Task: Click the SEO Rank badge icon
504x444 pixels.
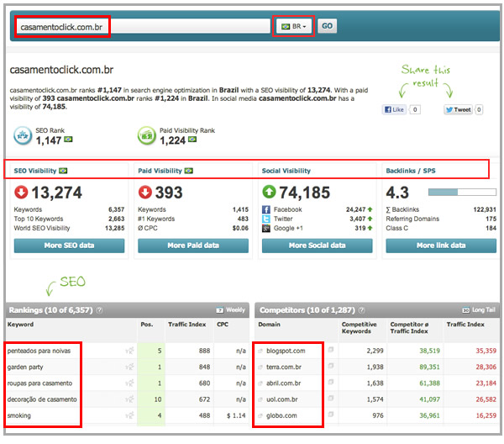Action: [24, 136]
